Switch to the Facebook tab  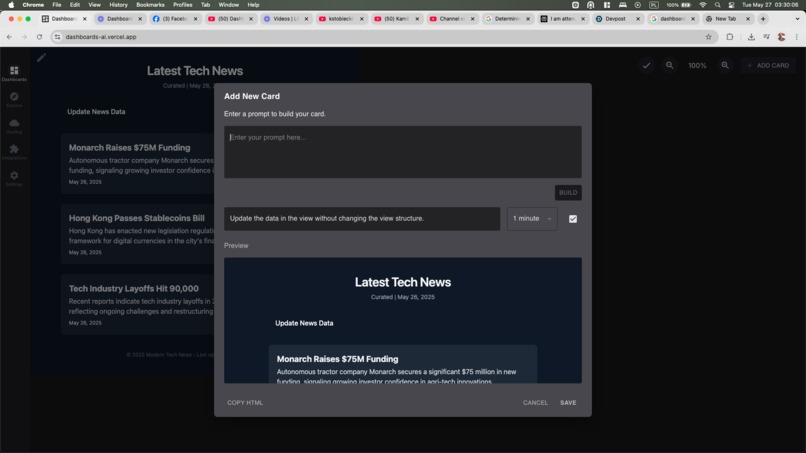(x=175, y=19)
